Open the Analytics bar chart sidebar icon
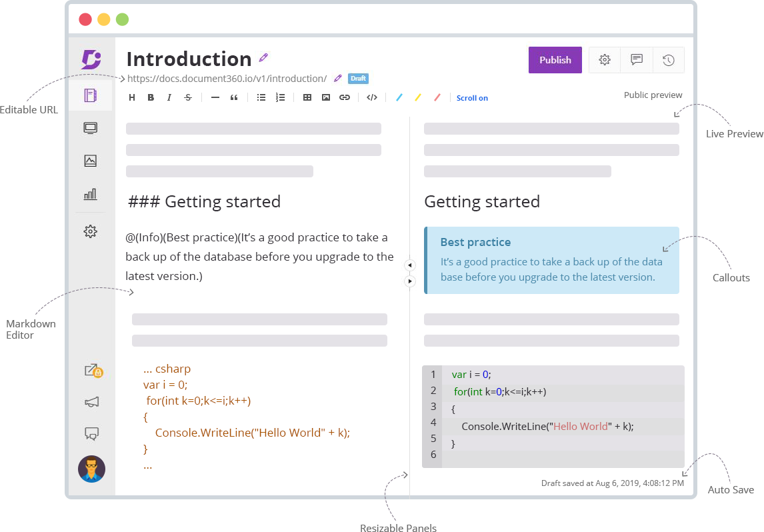Screen dimensions: 764x532 tap(91, 194)
